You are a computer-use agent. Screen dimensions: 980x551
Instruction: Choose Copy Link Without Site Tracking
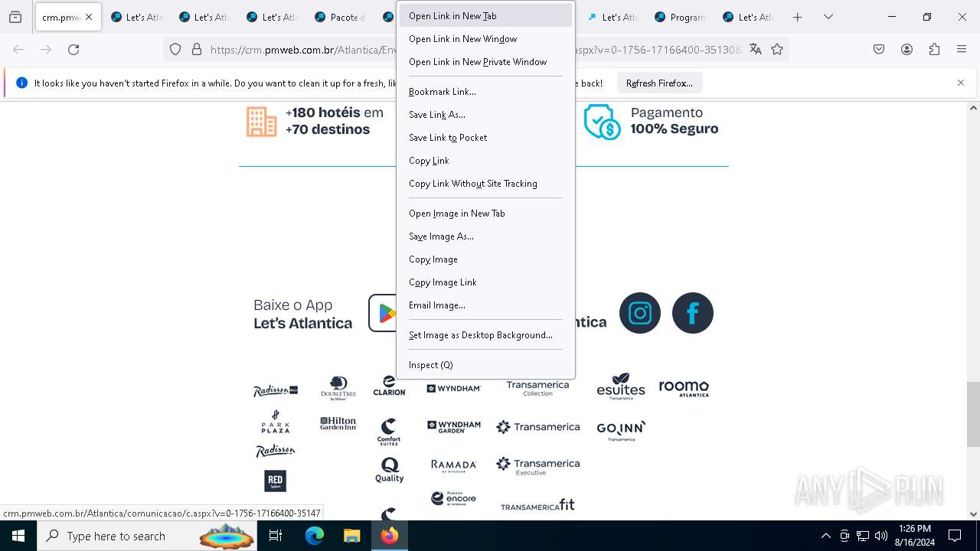tap(485, 184)
